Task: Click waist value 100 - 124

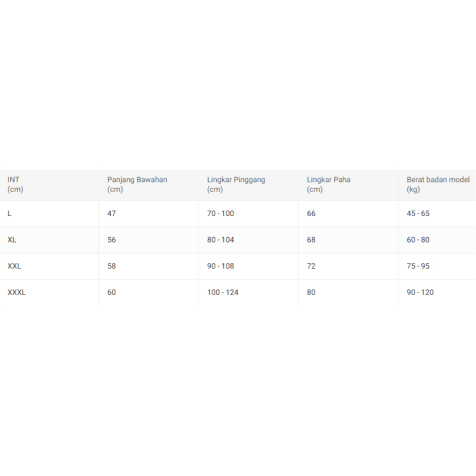Action: [223, 292]
